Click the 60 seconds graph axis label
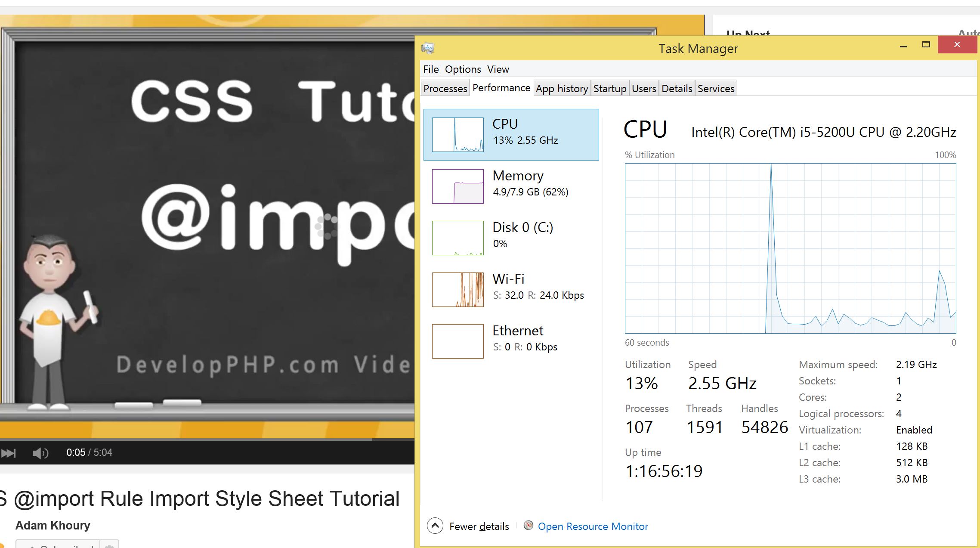Image resolution: width=980 pixels, height=548 pixels. click(x=647, y=343)
